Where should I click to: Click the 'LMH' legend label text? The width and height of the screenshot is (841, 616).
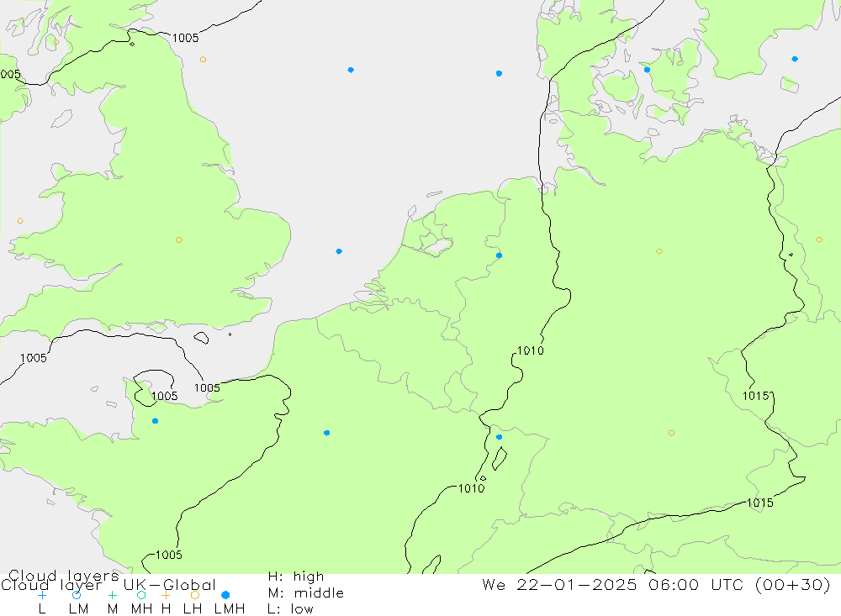tap(230, 609)
